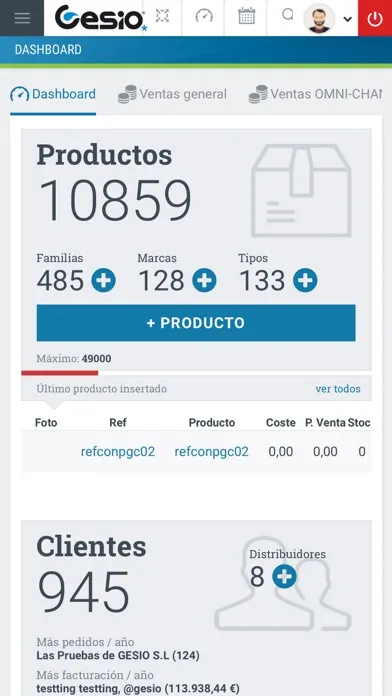Click the ver todos link
Viewport: 392px width, 696px height.
(338, 389)
